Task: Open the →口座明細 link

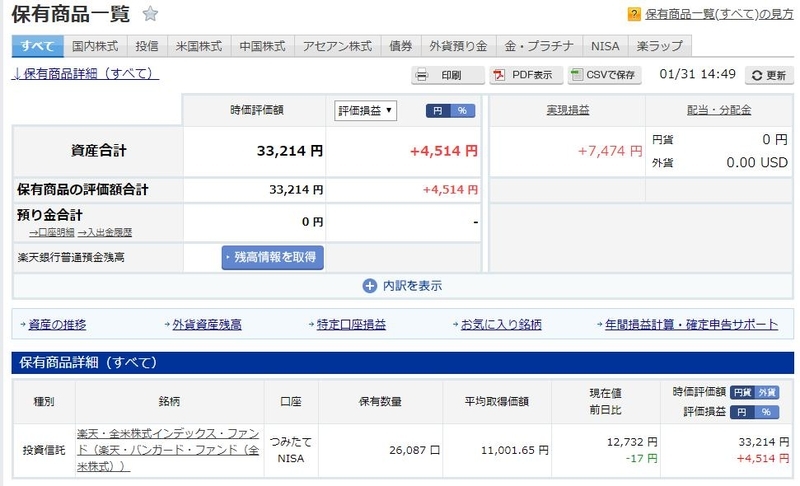Action: (52, 233)
